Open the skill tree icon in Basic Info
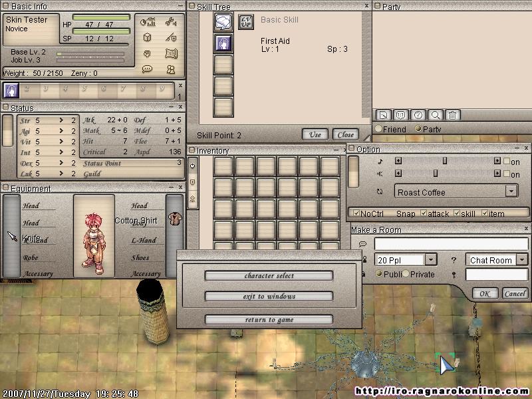 (x=147, y=54)
